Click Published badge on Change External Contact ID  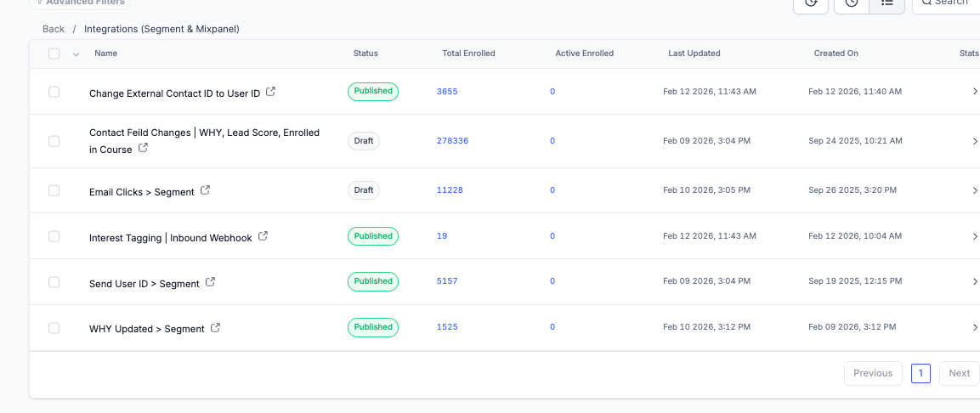tap(373, 91)
